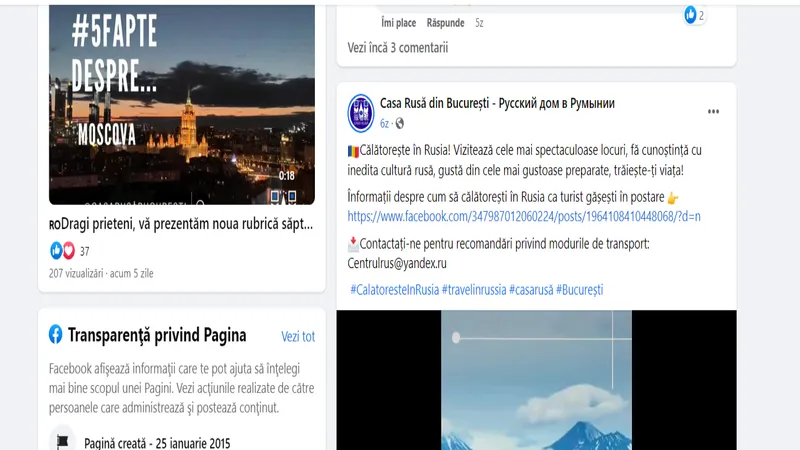Image resolution: width=800 pixels, height=450 pixels.
Task: Open the facebook.com posts URL link
Action: (x=524, y=216)
